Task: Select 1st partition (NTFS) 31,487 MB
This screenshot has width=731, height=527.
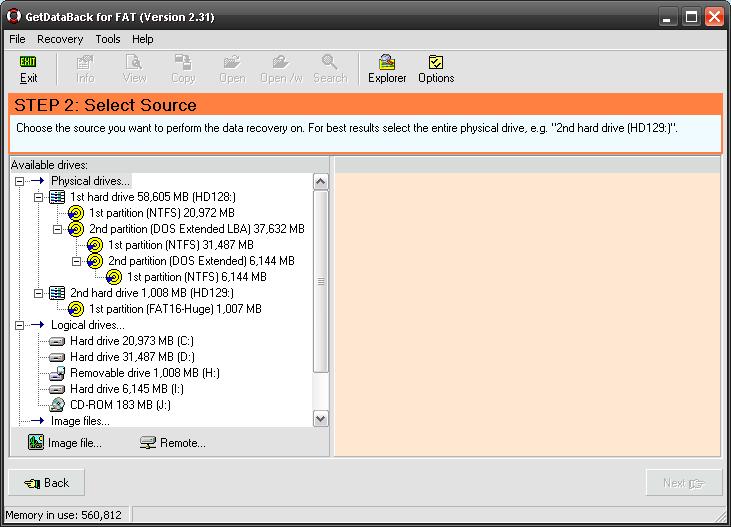Action: [x=181, y=245]
